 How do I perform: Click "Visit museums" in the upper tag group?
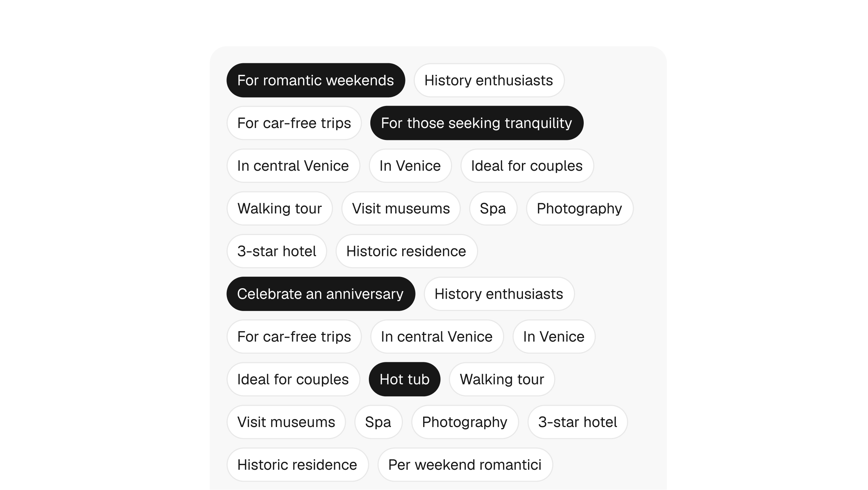(x=401, y=208)
